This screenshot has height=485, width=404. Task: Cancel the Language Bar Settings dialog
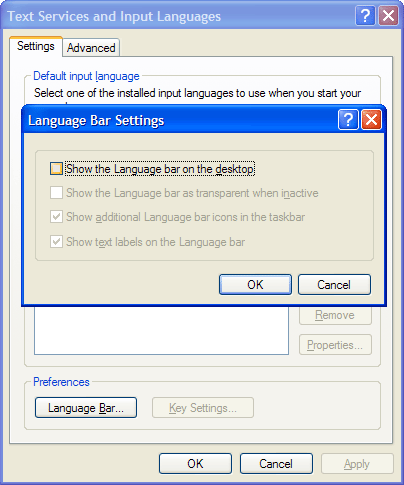click(x=334, y=285)
